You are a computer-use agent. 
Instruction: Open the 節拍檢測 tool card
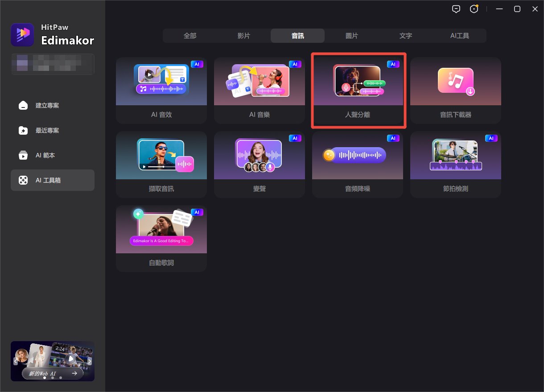[x=456, y=165]
